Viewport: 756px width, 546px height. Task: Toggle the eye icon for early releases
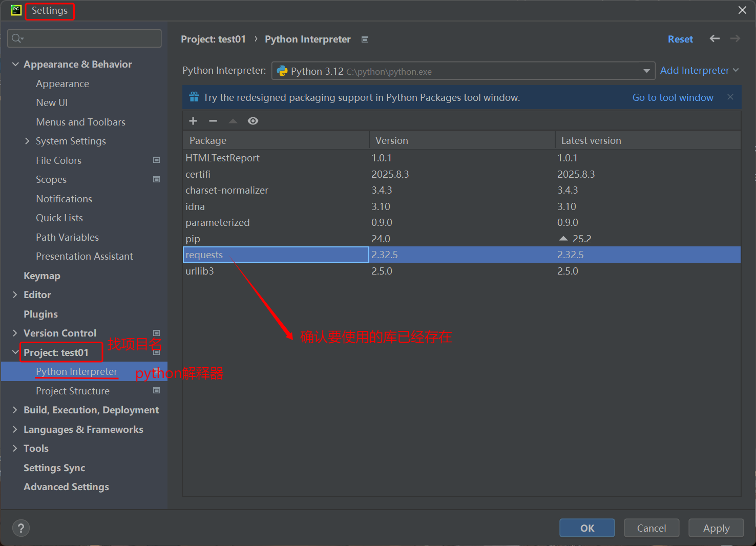click(253, 121)
